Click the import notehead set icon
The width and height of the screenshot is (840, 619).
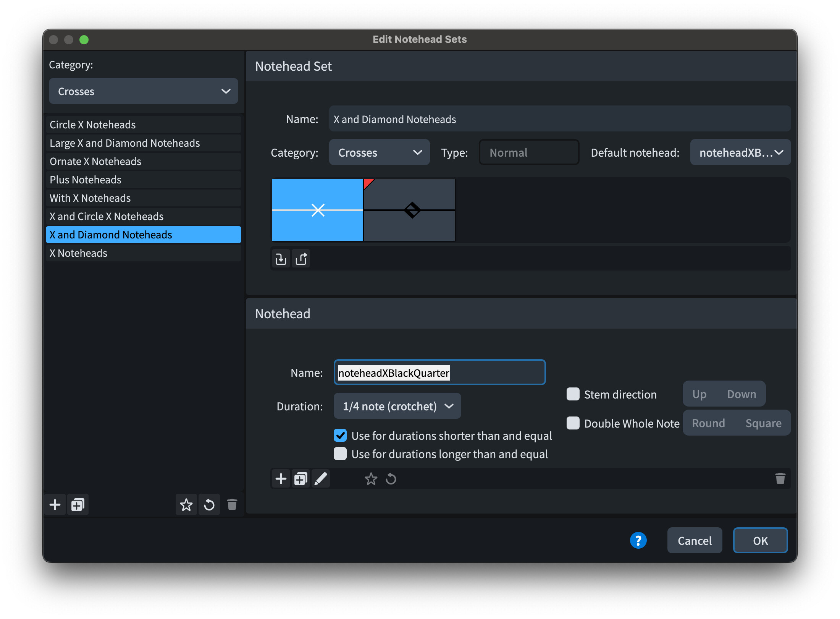click(281, 259)
